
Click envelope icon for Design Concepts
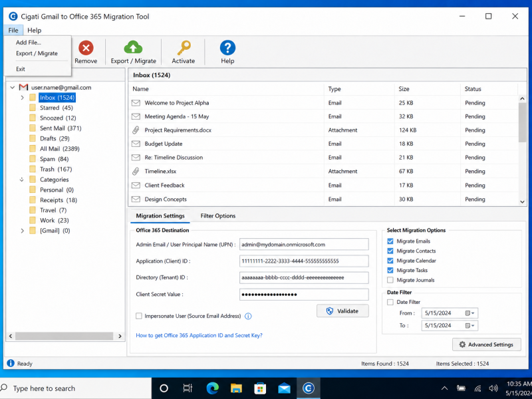[x=136, y=199]
